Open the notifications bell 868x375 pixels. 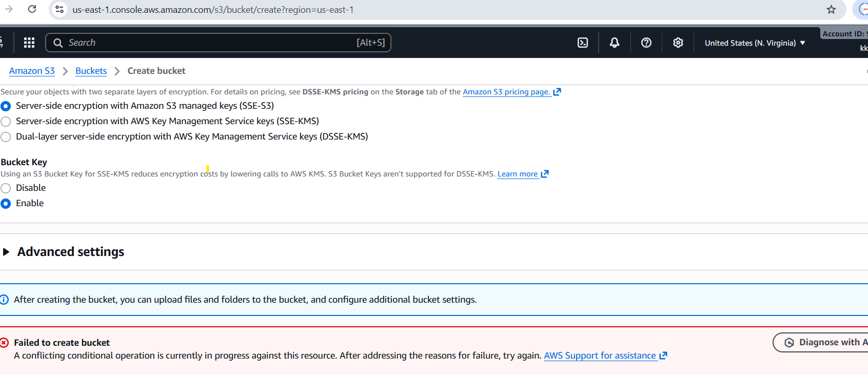point(615,43)
